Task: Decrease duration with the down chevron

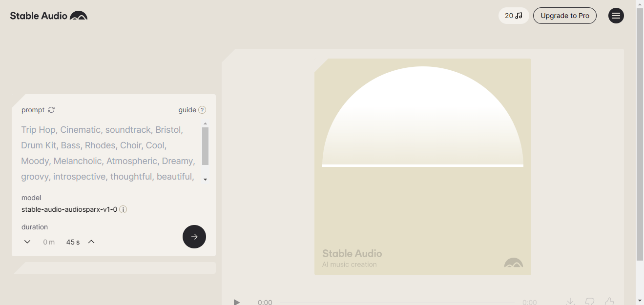Action: [27, 241]
